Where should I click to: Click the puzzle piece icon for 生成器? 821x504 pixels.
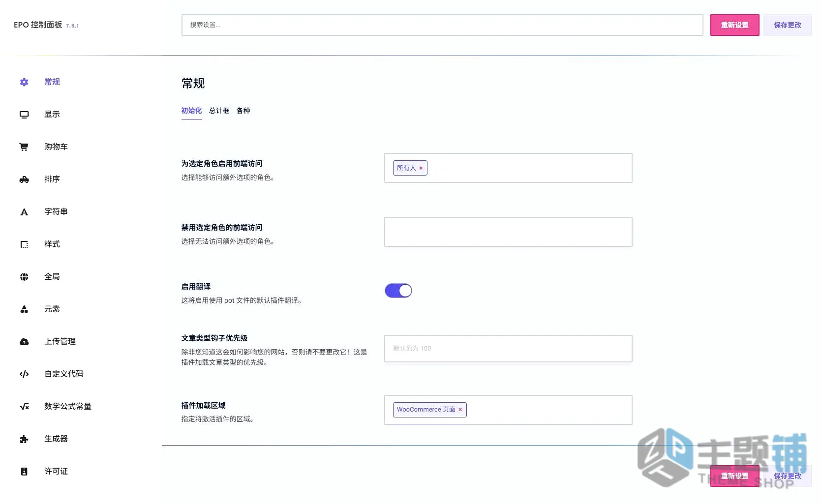24,439
